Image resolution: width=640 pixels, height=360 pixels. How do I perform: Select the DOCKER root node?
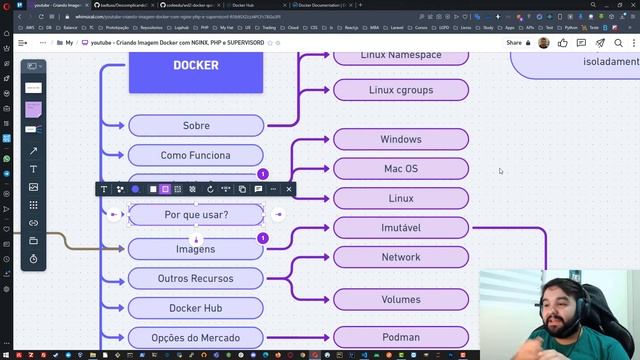(196, 73)
